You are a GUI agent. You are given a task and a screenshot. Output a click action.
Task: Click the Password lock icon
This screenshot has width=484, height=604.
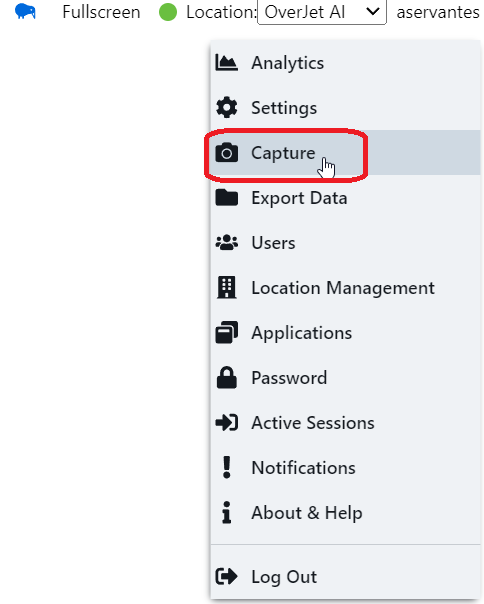227,377
